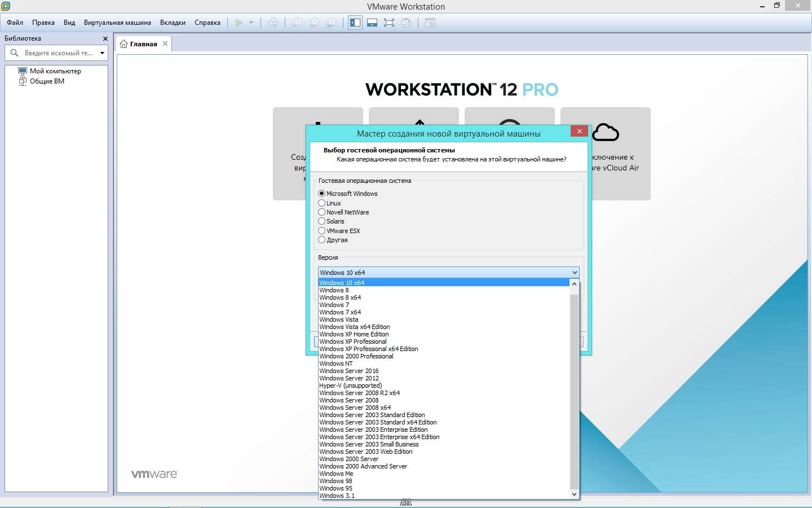The height and width of the screenshot is (508, 812).
Task: Click the Revert Snapshot toolbar icon
Action: pyautogui.click(x=314, y=23)
